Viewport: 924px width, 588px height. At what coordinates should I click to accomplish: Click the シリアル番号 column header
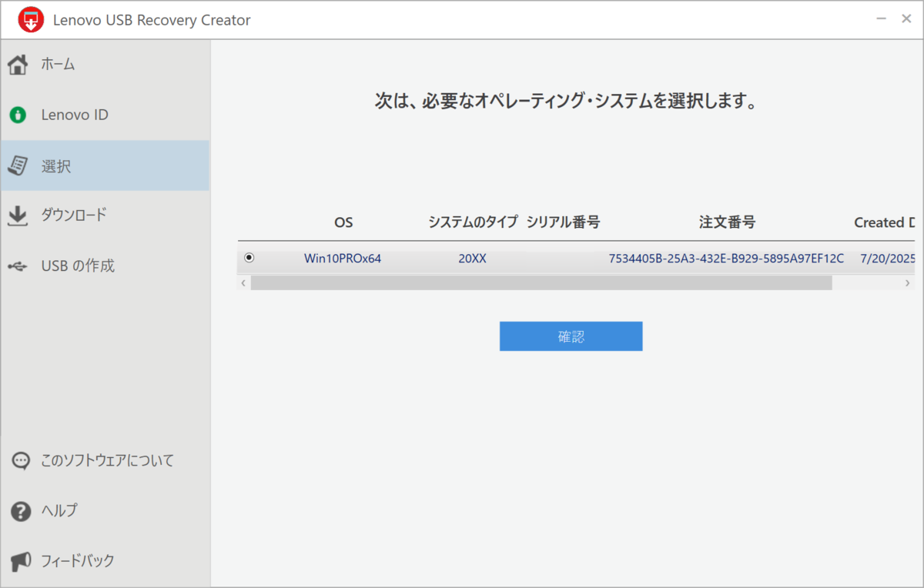(x=563, y=222)
